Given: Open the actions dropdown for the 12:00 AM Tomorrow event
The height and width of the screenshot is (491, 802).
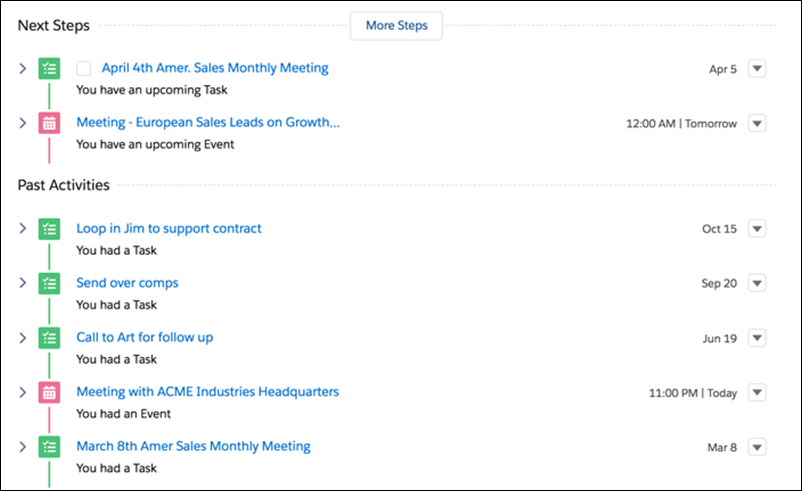Looking at the screenshot, I should (x=757, y=123).
